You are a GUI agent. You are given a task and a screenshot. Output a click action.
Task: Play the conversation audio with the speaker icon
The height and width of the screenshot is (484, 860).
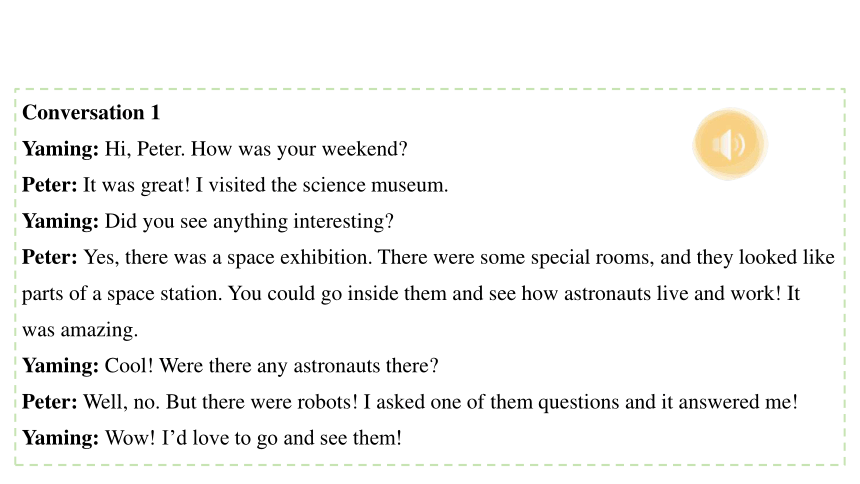[729, 144]
